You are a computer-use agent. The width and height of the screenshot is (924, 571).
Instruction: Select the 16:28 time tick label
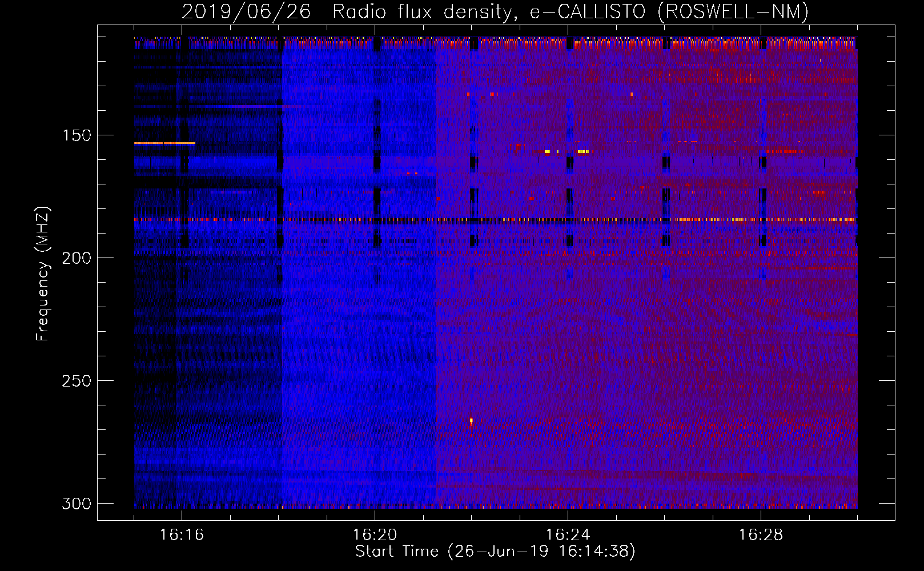(x=761, y=535)
